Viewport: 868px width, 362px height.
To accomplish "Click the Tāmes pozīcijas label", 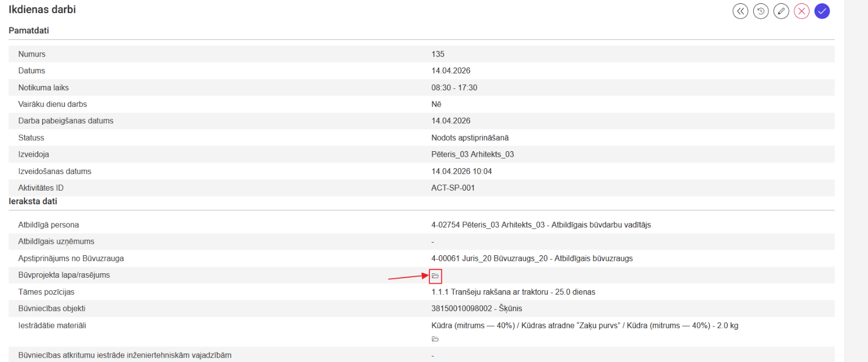I will coord(46,292).
